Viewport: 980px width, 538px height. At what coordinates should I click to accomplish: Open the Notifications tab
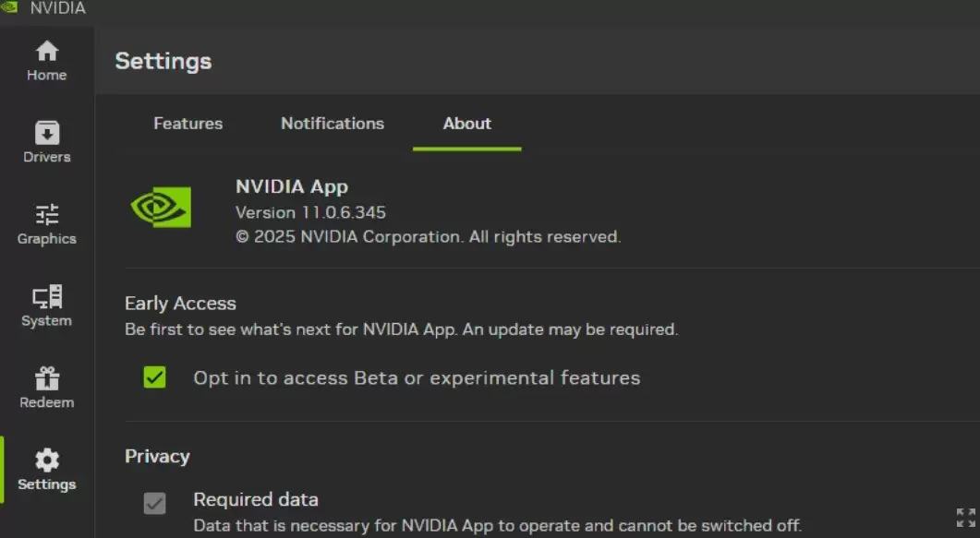tap(332, 123)
